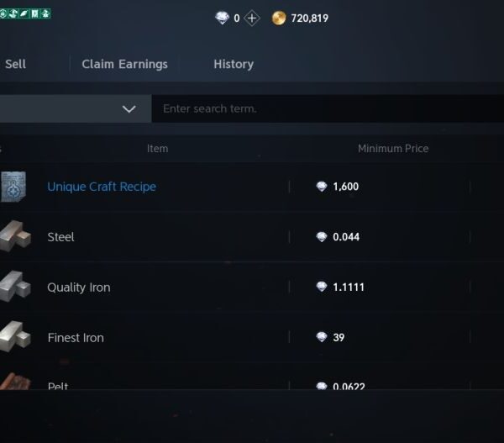504x443 pixels.
Task: Switch to the Sell tab
Action: [15, 64]
